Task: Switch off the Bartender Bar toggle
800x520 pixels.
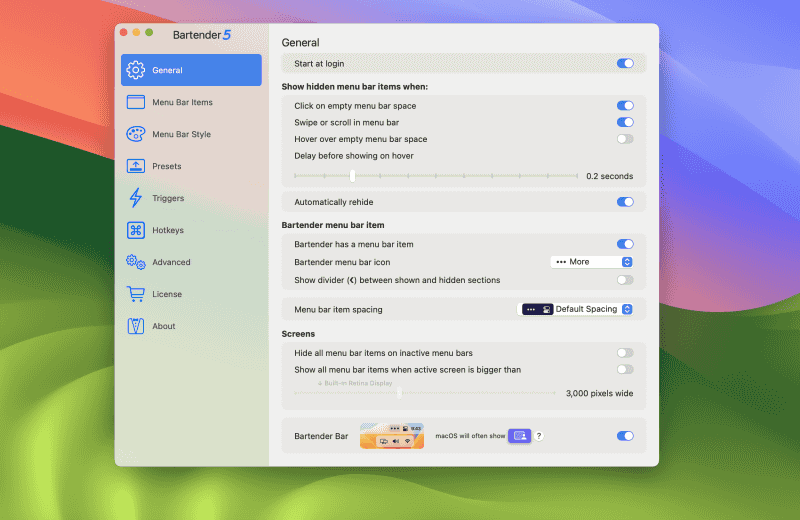Action: tap(625, 436)
